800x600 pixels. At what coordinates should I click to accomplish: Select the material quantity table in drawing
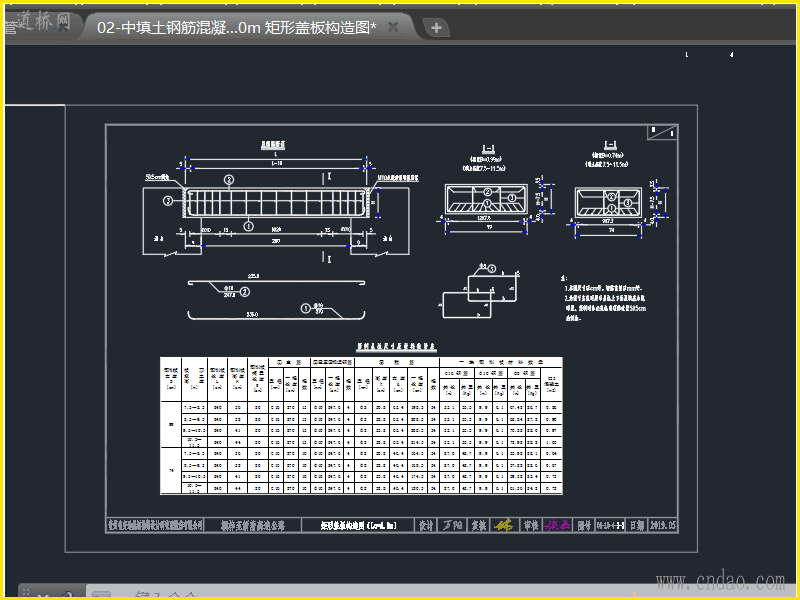[362, 425]
